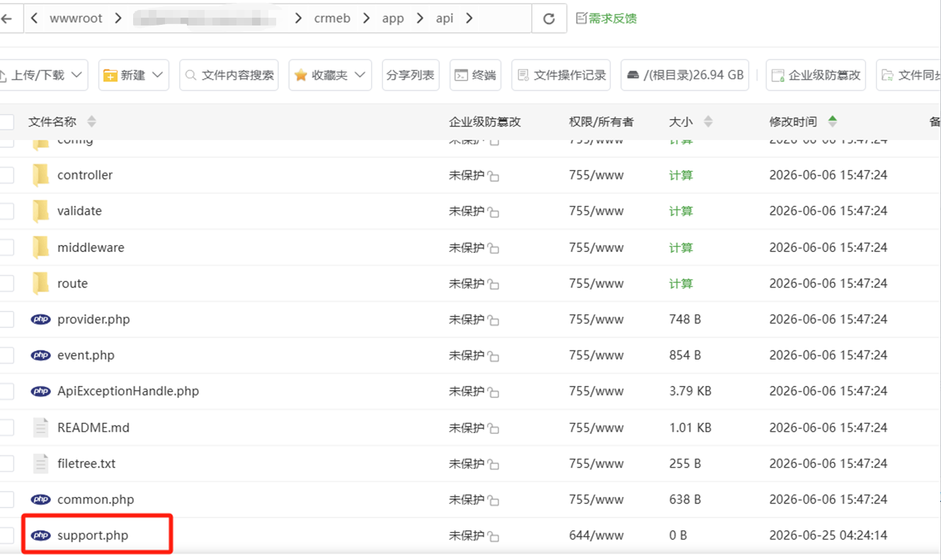Viewport: 941px width, 560px height.
Task: Go back with the left arrow icon
Action: pos(7,19)
